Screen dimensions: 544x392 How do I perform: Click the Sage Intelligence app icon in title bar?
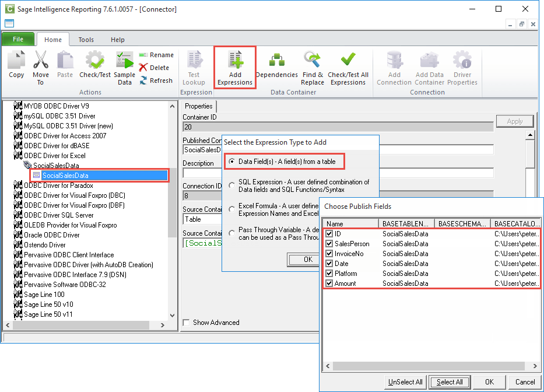pos(9,9)
